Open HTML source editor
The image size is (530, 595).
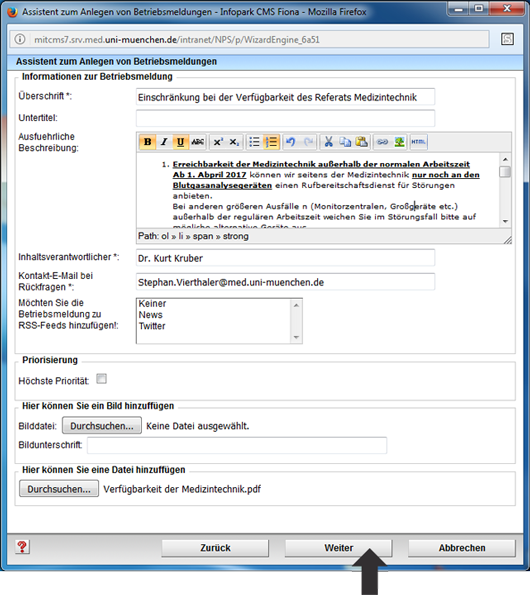418,142
